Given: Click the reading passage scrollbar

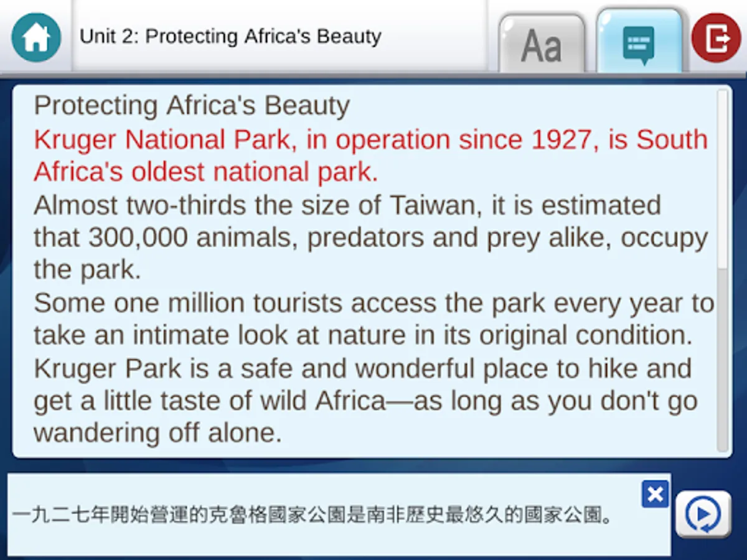Looking at the screenshot, I should [x=722, y=270].
